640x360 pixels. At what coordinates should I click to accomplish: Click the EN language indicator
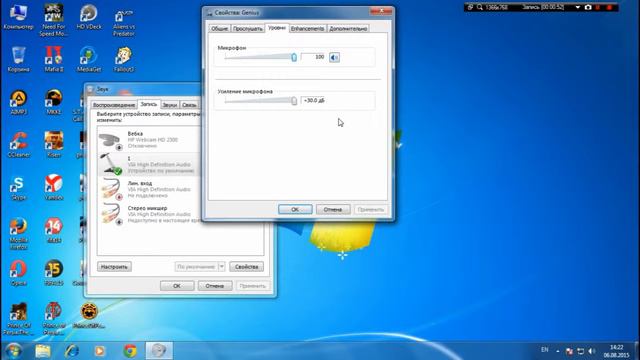pos(544,350)
